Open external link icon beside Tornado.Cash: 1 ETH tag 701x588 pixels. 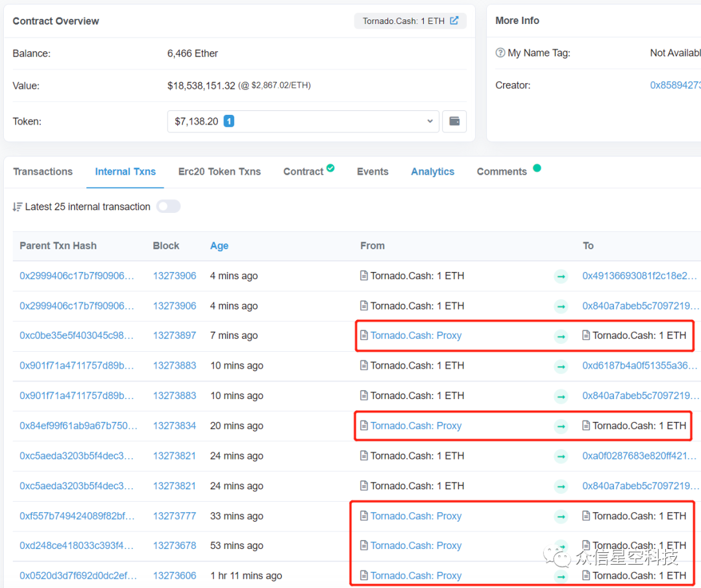coord(454,21)
